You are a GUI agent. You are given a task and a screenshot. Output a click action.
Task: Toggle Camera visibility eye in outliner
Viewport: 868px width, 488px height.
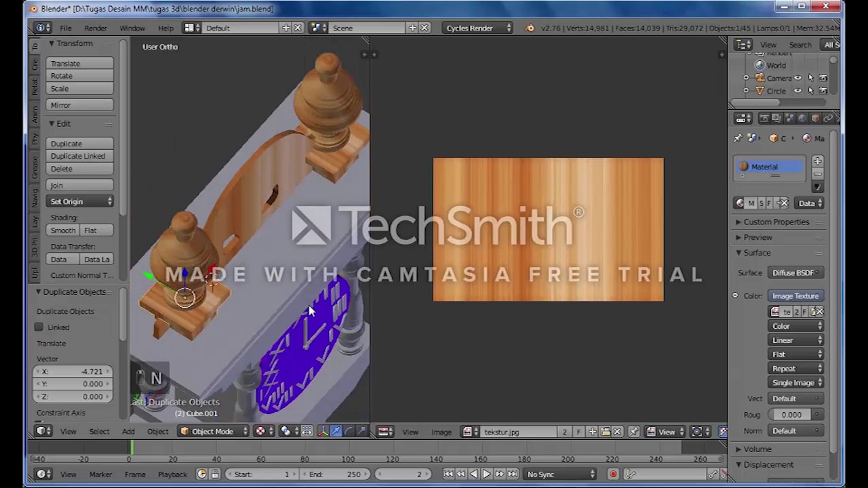pos(797,78)
